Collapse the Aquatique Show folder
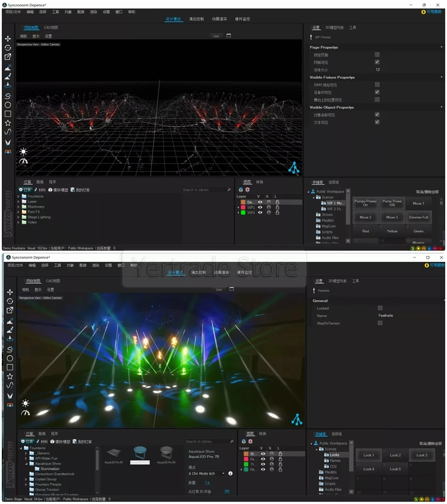This screenshot has height=504, width=447. pyautogui.click(x=26, y=464)
